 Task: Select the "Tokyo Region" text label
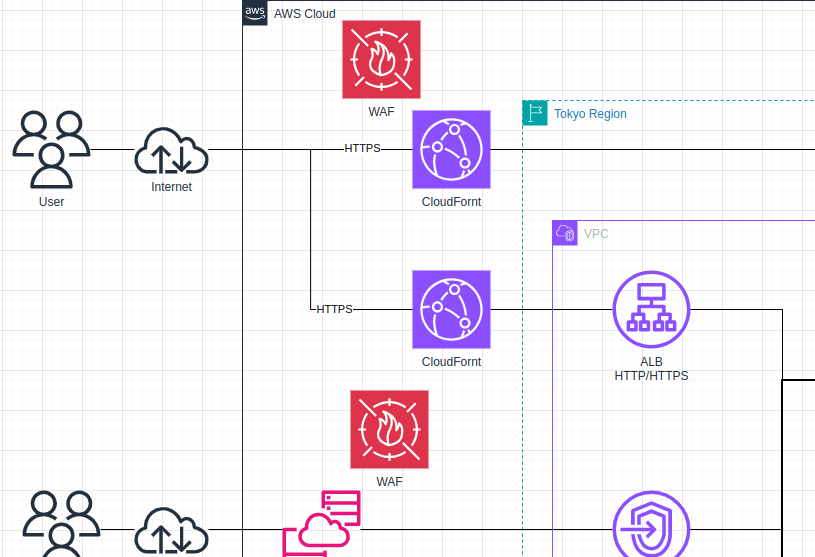[590, 114]
